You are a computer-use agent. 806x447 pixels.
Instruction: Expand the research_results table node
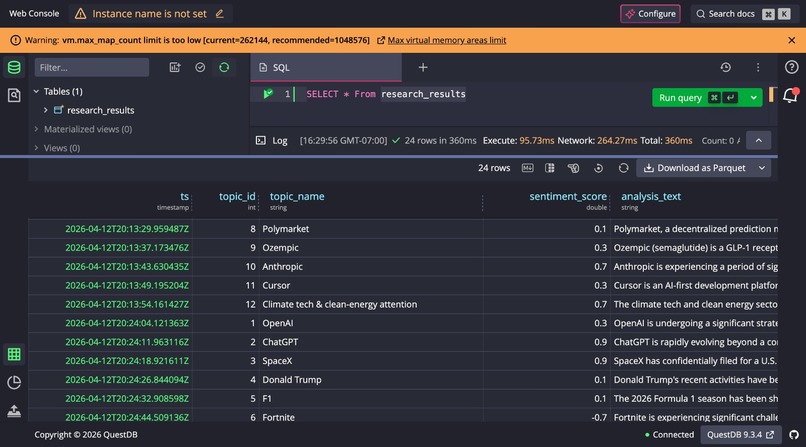point(45,110)
